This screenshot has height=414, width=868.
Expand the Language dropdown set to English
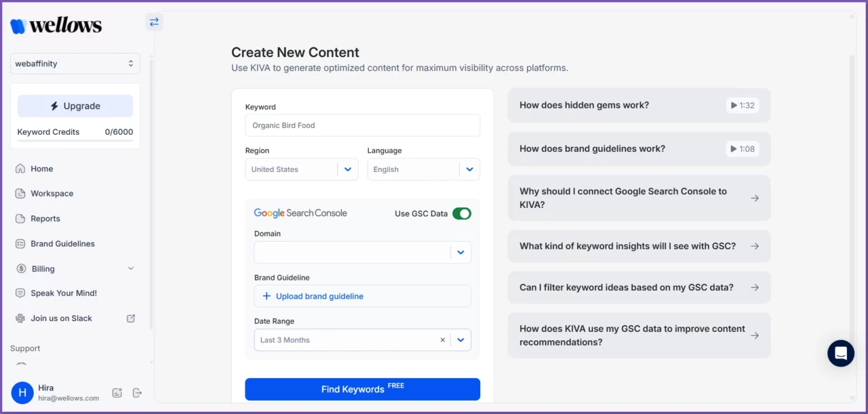(x=469, y=169)
